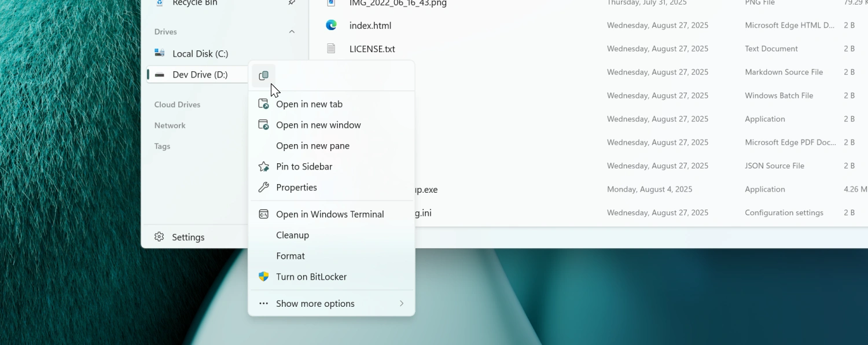Choose Cleanup from the context menu
Screen dimensions: 868x345
(x=292, y=235)
